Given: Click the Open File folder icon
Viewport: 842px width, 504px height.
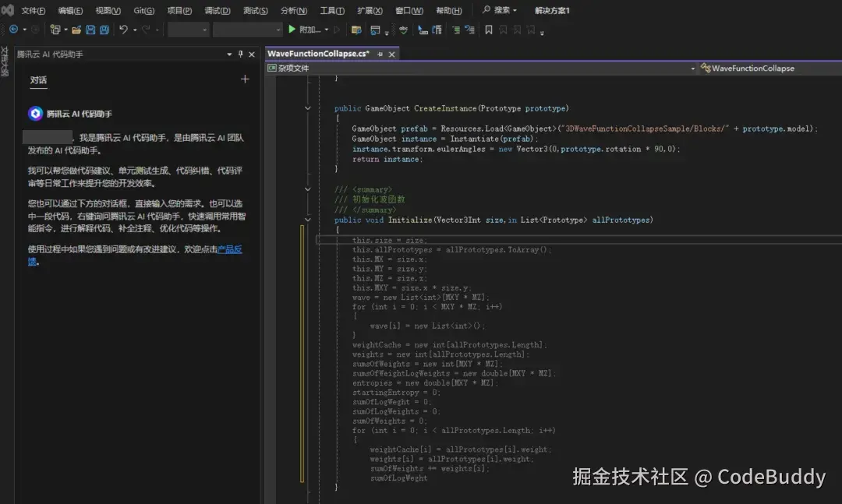Looking at the screenshot, I should click(x=76, y=30).
